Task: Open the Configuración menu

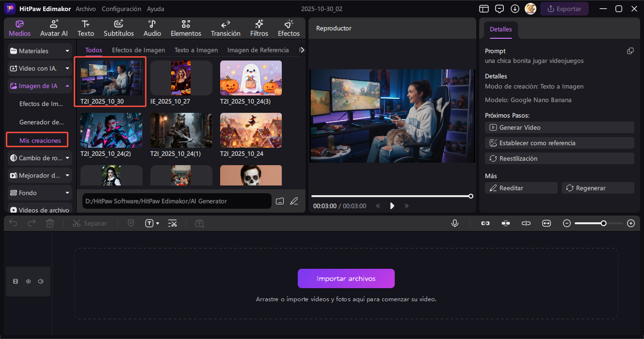Action: pos(121,9)
